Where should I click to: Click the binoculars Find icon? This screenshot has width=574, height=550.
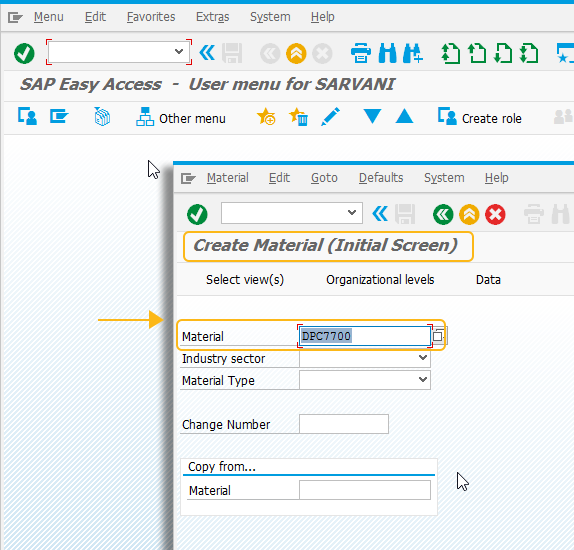pos(387,53)
